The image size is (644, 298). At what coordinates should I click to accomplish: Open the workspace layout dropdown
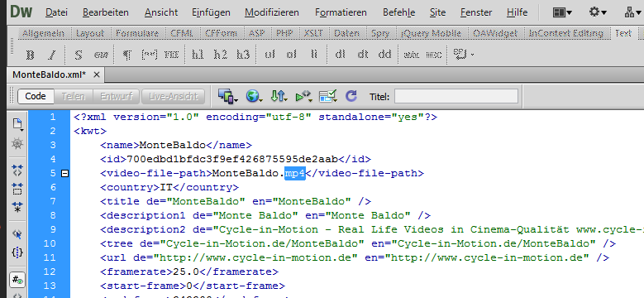[563, 12]
